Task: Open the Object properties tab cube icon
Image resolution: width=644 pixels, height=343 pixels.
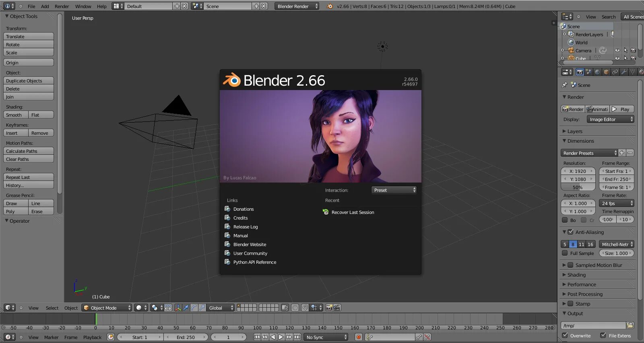Action: (606, 72)
